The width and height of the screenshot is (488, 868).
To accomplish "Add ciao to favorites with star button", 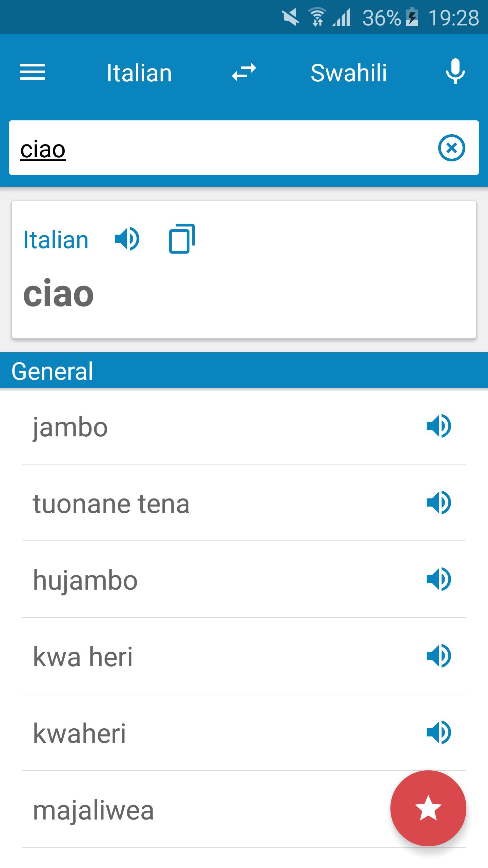I will (428, 808).
